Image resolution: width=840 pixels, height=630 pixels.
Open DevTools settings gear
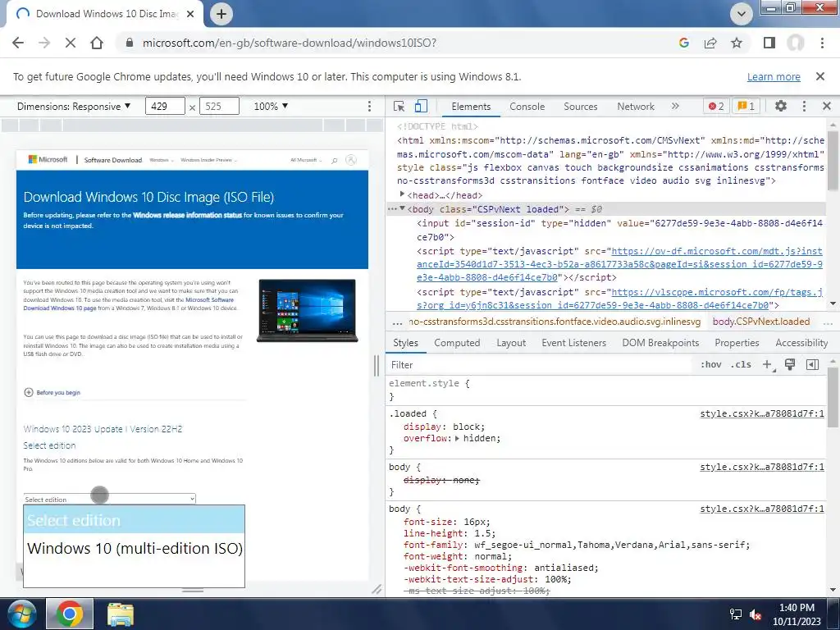click(x=781, y=106)
